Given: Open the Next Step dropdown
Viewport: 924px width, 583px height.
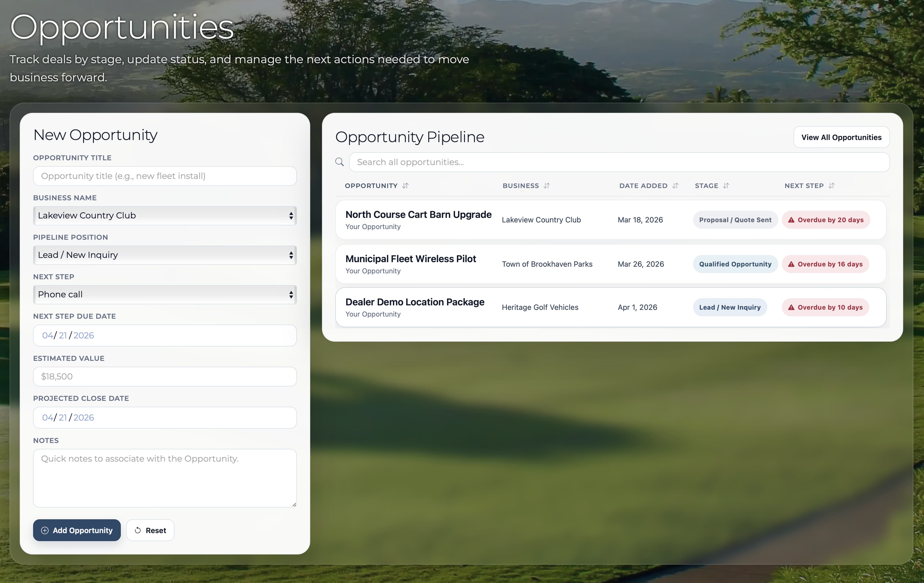Looking at the screenshot, I should click(x=165, y=295).
